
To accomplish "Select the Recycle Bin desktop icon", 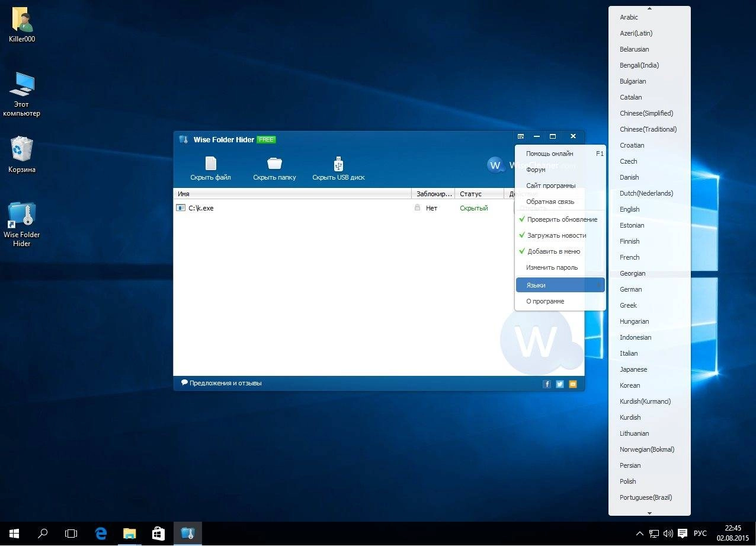I will [22, 155].
